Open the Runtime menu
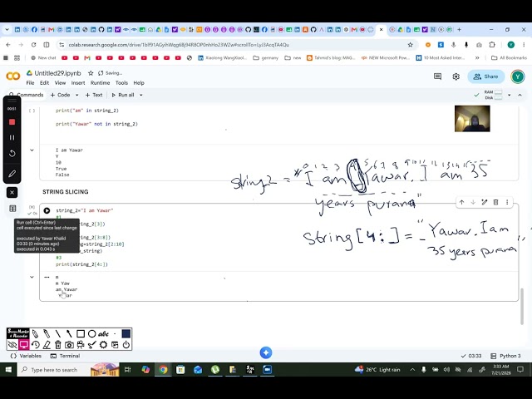The image size is (532, 399). 100,83
